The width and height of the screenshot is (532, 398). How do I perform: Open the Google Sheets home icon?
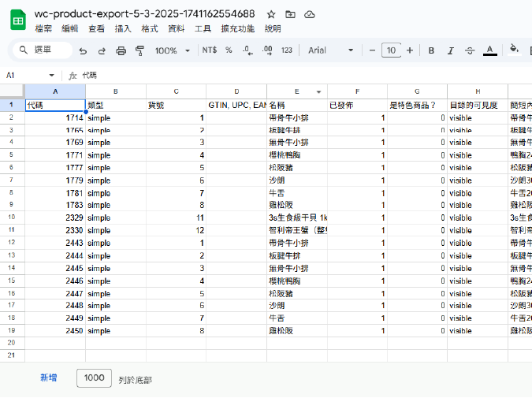(x=18, y=20)
